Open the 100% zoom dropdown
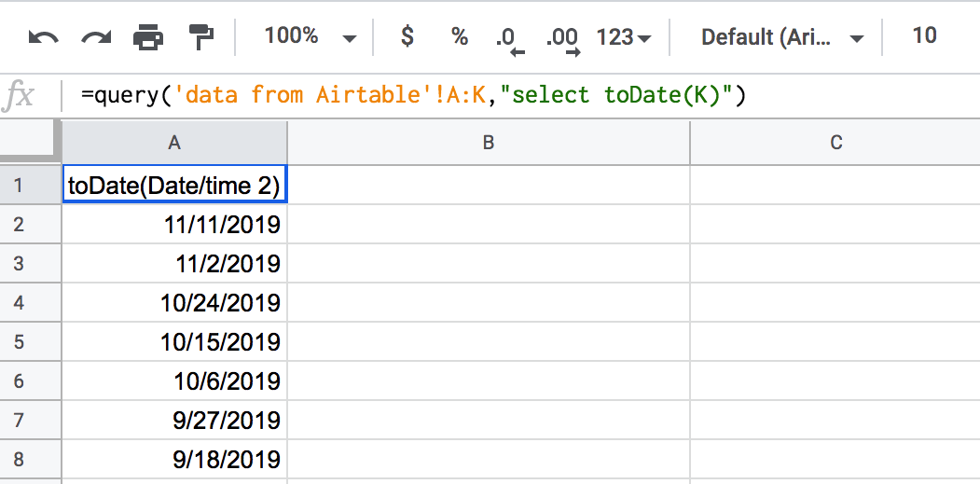The image size is (980, 484). pyautogui.click(x=310, y=37)
